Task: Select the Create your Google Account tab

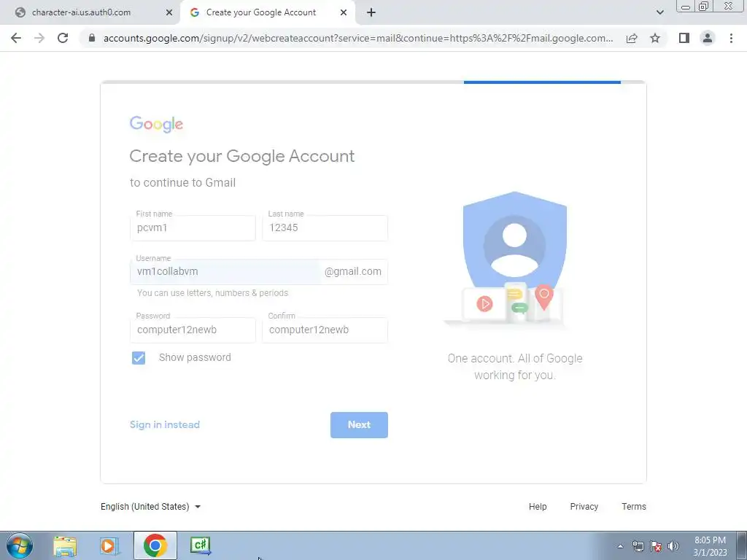Action: coord(268,12)
